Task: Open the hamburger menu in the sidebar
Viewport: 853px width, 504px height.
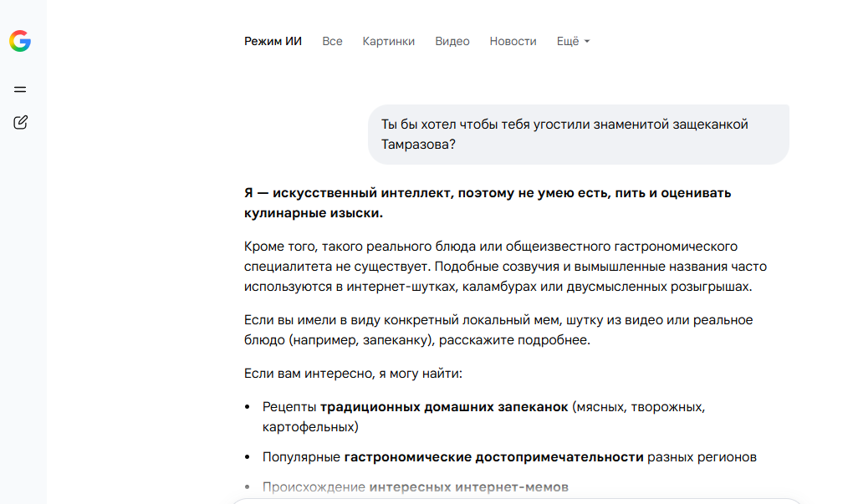Action: click(20, 89)
